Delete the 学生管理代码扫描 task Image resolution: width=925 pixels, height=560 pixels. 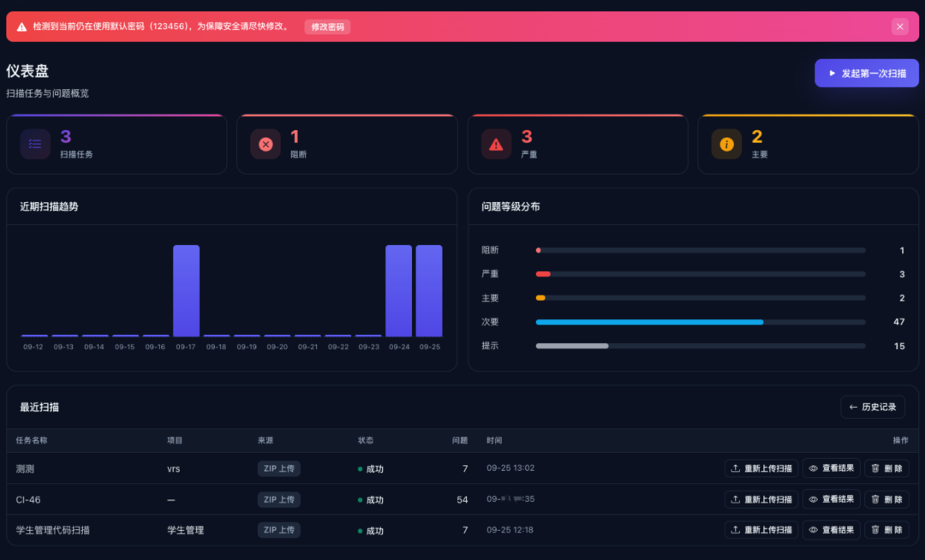886,530
